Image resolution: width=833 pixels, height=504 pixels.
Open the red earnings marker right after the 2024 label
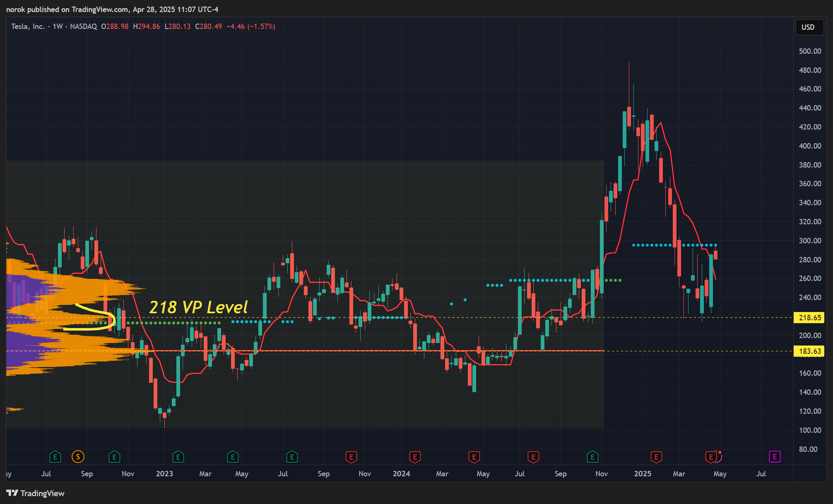(x=415, y=457)
